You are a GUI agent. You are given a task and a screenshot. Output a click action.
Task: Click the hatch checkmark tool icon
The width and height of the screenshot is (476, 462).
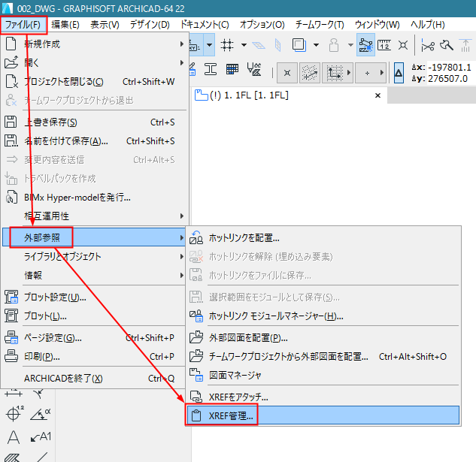[x=254, y=69]
